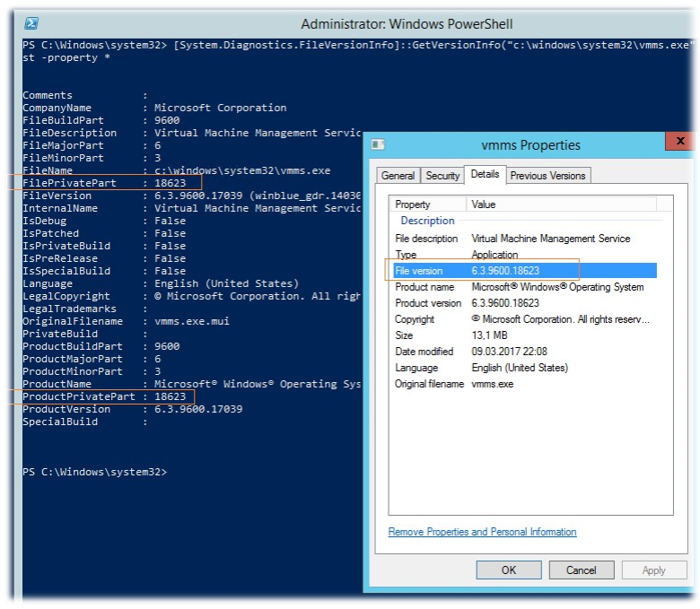This screenshot has width=700, height=609.
Task: Click the ProductBuildPart 9600 line
Action: click(101, 346)
